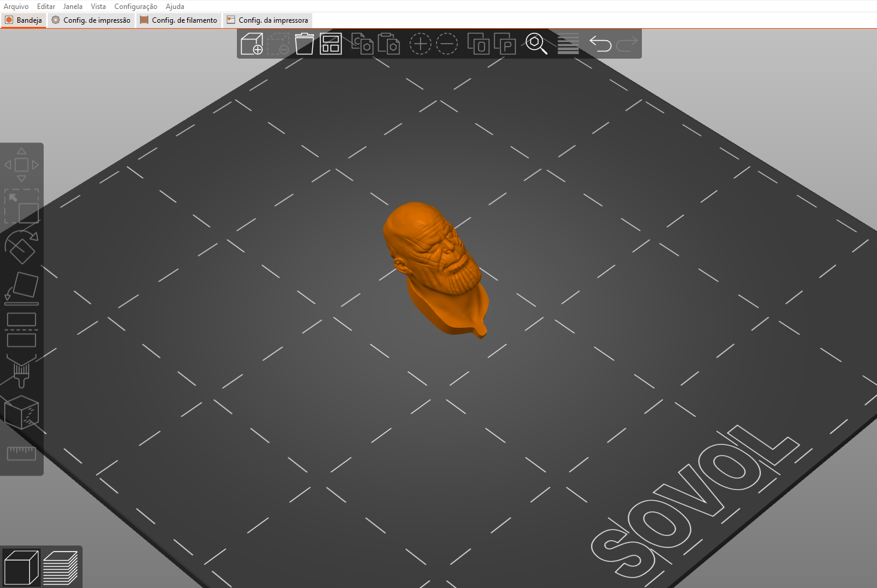Viewport: 877px width, 588px height.
Task: Select the Paint-on supports brush tool
Action: (22, 371)
